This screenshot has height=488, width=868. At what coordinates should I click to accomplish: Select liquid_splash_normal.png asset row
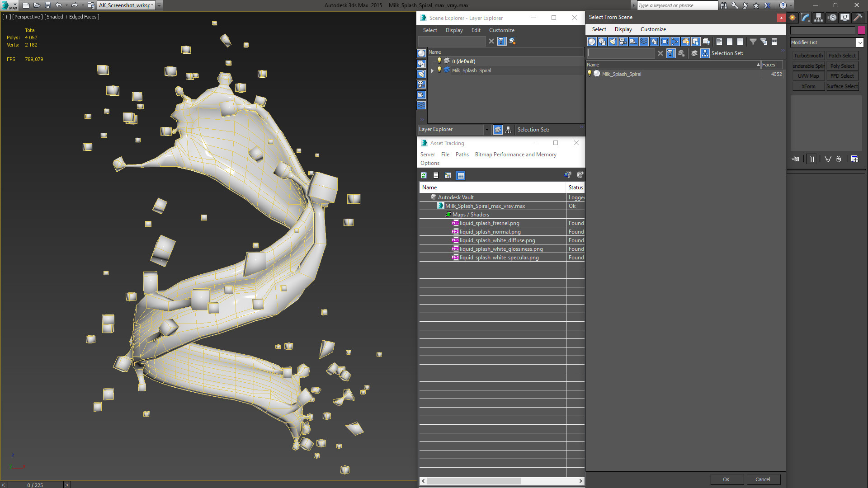[490, 232]
